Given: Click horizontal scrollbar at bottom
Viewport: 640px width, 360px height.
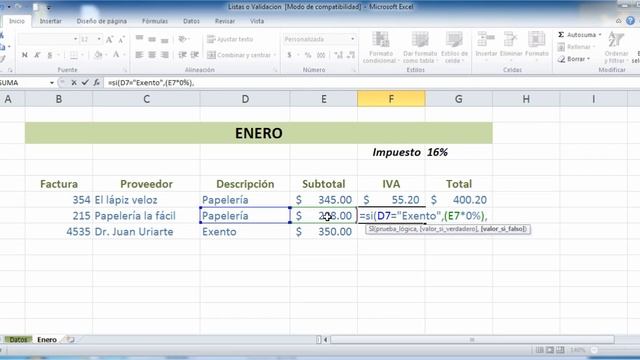Looking at the screenshot, I should click(x=472, y=340).
